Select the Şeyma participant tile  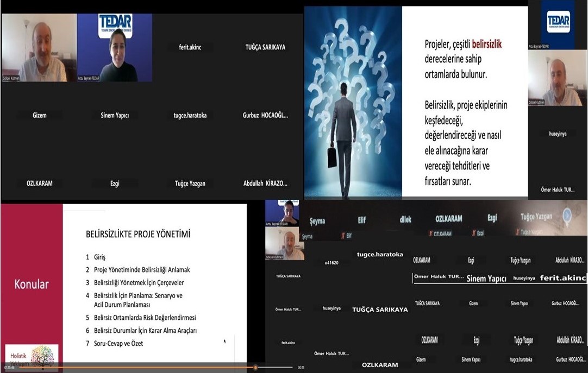(x=317, y=220)
